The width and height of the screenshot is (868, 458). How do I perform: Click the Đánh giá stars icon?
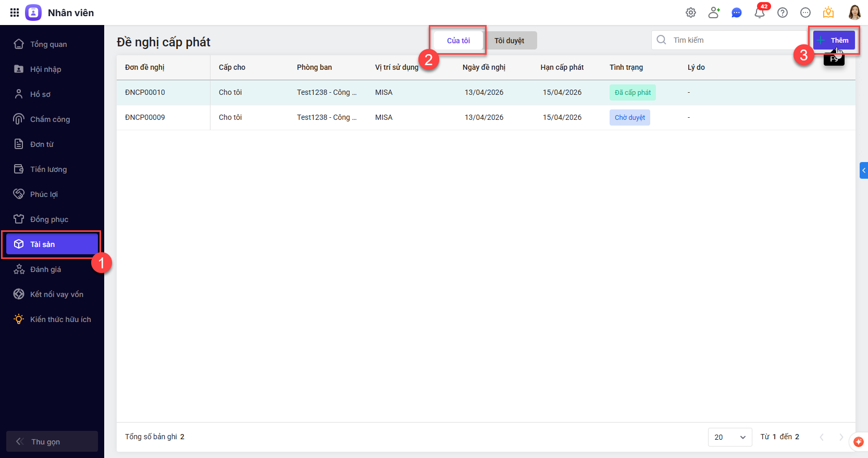pos(19,269)
